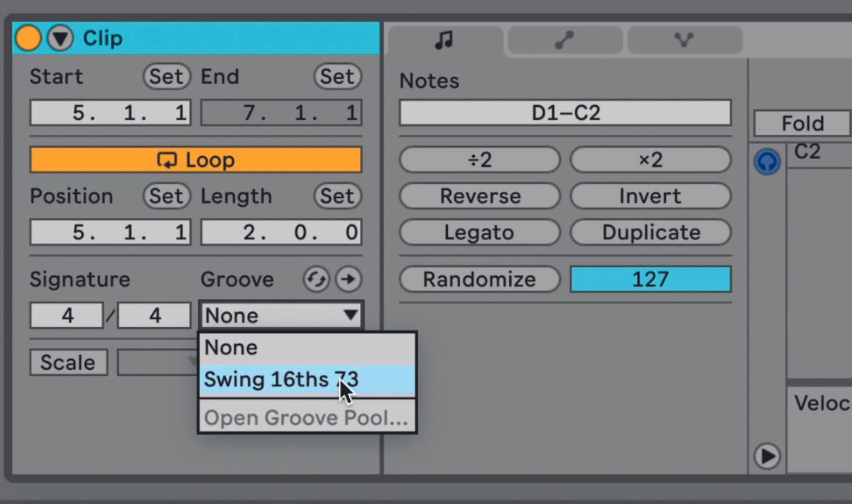Select the End value field 7.1.1
The width and height of the screenshot is (852, 504).
point(281,113)
